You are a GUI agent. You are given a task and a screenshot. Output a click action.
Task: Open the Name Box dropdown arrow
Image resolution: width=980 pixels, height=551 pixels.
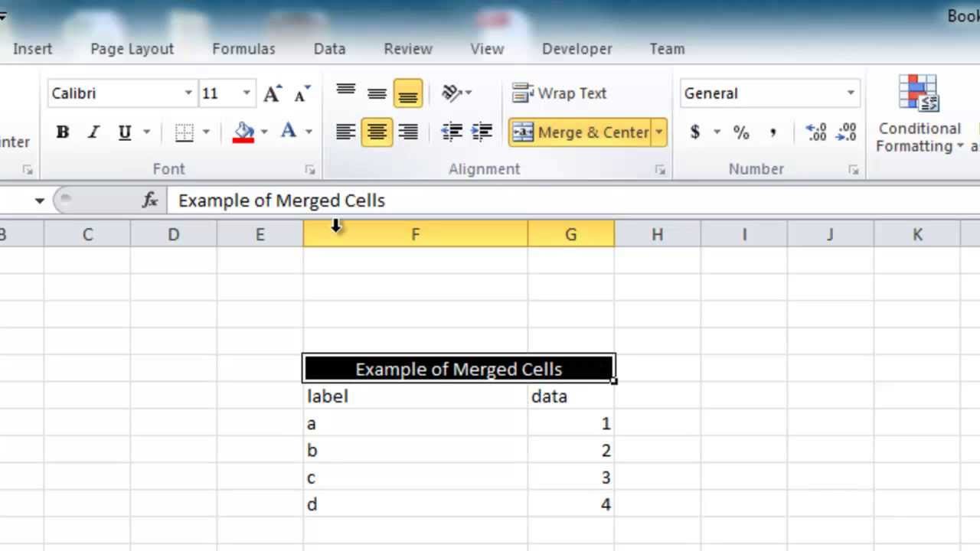pos(39,201)
